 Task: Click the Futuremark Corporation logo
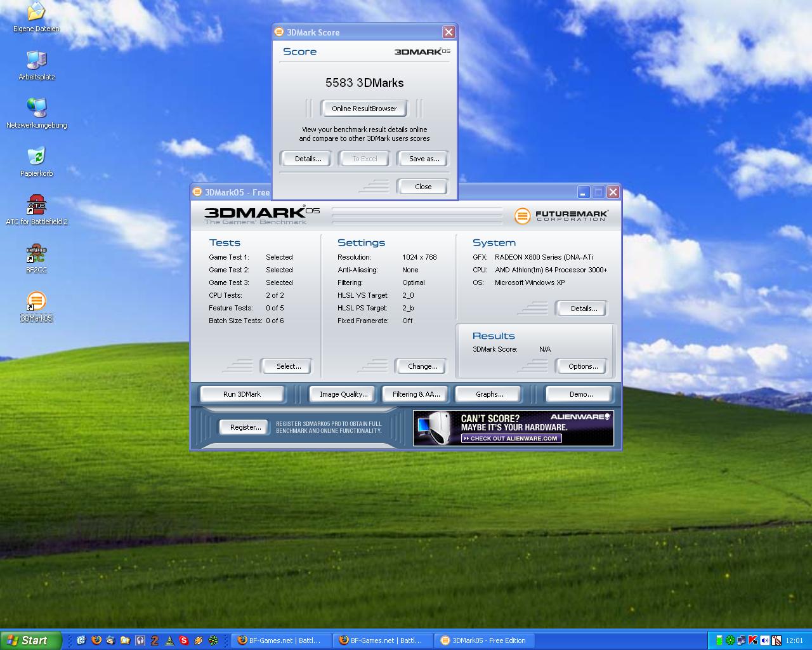(x=561, y=216)
